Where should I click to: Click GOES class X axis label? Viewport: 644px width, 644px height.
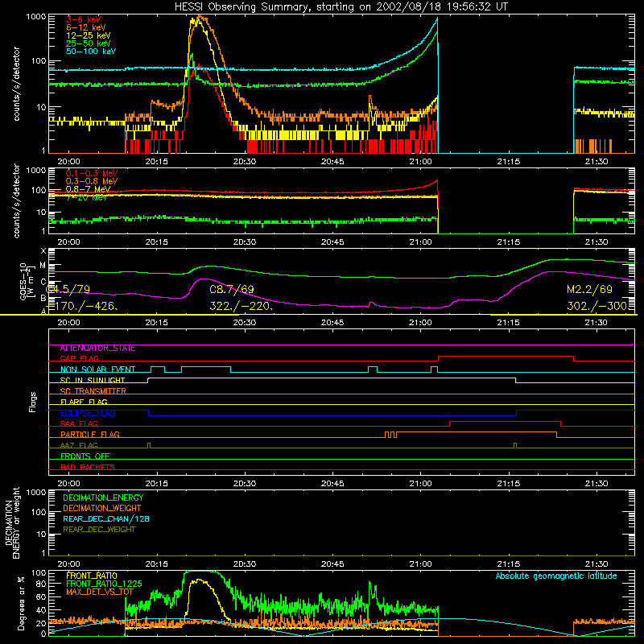[43, 251]
